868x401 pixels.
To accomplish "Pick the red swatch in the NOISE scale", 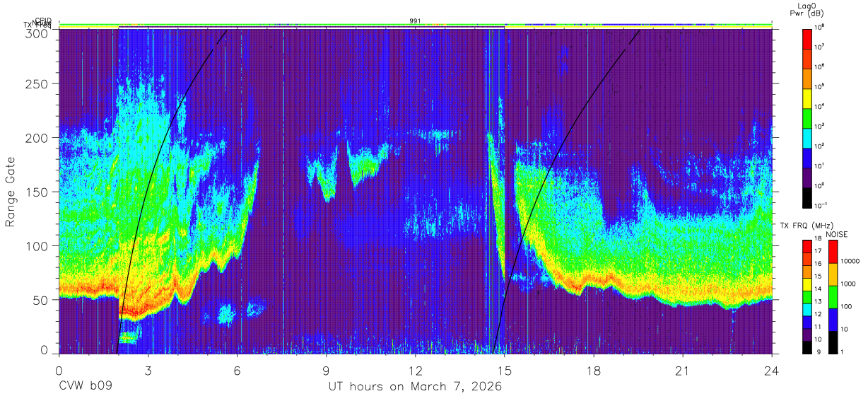I will click(833, 251).
